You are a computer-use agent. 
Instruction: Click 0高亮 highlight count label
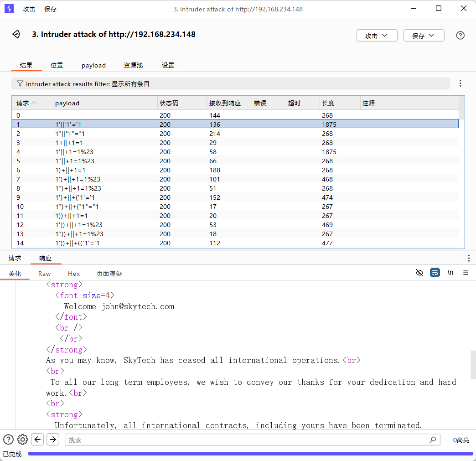[461, 440]
